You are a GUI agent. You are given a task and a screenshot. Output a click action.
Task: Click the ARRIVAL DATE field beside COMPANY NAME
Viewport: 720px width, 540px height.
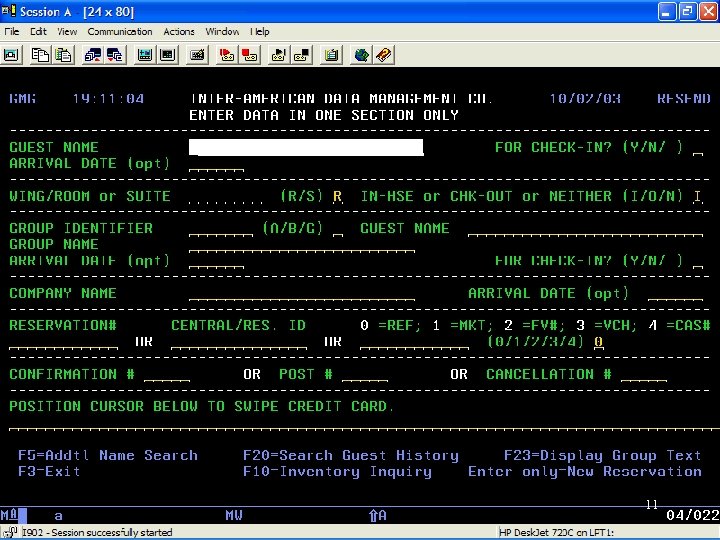click(x=675, y=293)
